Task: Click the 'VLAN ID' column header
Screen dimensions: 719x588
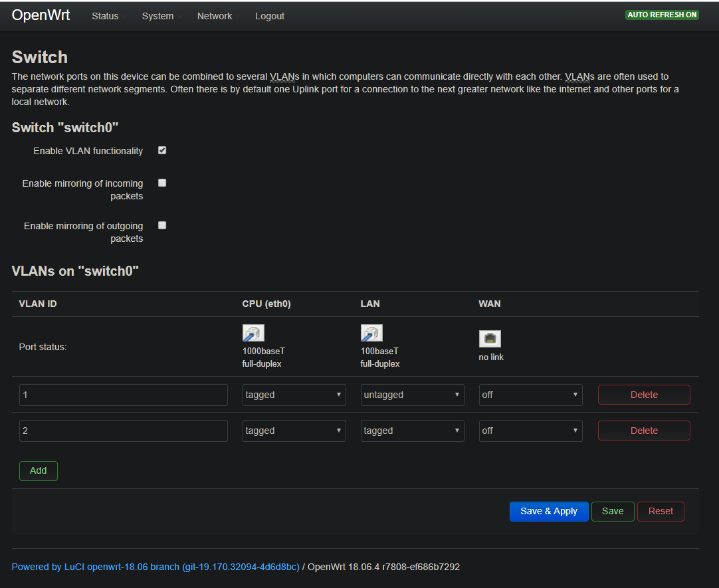Action: pyautogui.click(x=38, y=304)
